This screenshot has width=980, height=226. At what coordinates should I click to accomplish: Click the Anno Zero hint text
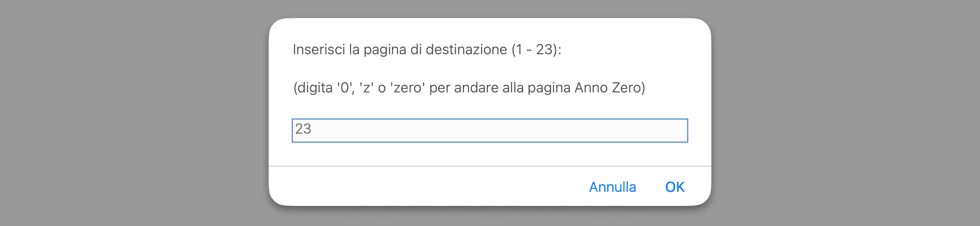tap(469, 88)
